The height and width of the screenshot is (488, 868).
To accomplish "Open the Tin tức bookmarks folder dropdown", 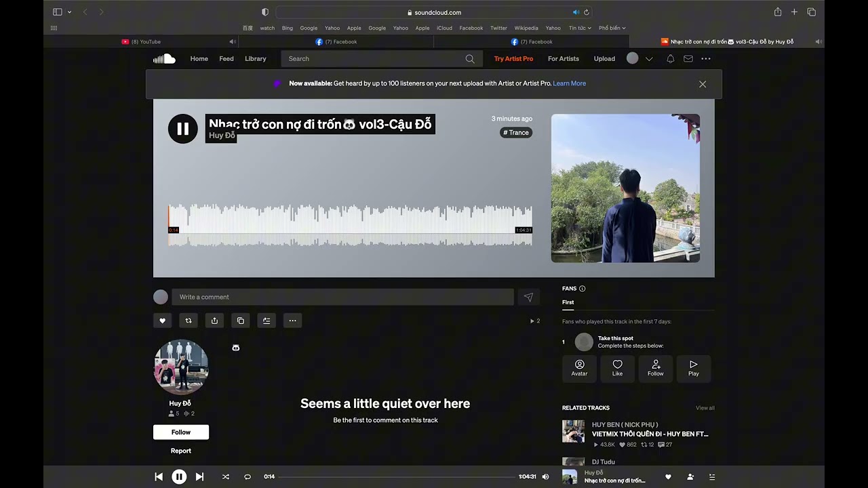I will (580, 28).
